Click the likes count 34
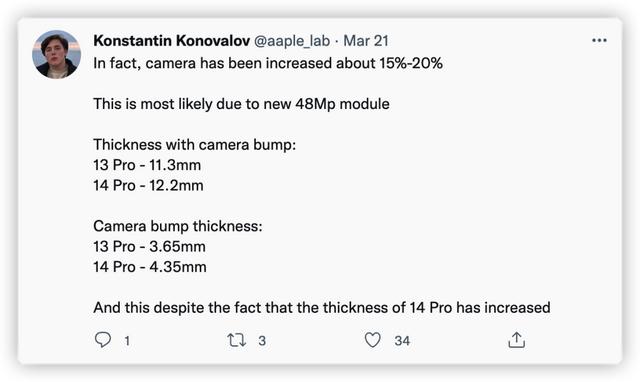The image size is (640, 382). 402,341
